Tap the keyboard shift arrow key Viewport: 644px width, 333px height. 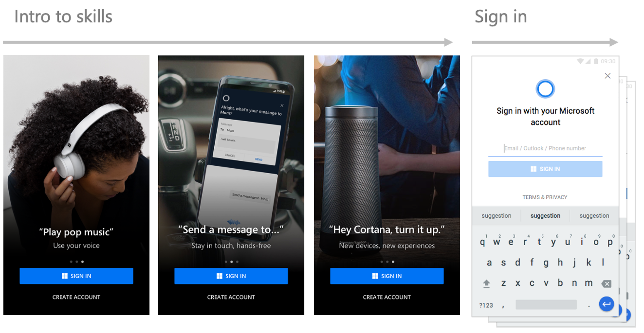click(486, 284)
